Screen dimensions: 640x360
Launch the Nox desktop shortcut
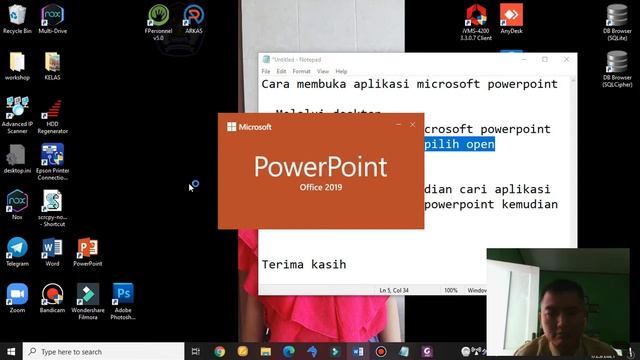point(17,205)
